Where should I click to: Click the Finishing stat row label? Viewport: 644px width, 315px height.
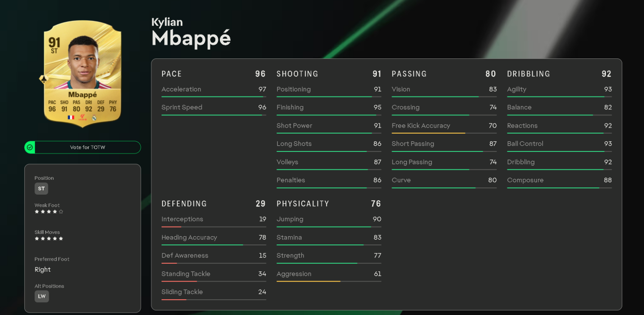(290, 107)
